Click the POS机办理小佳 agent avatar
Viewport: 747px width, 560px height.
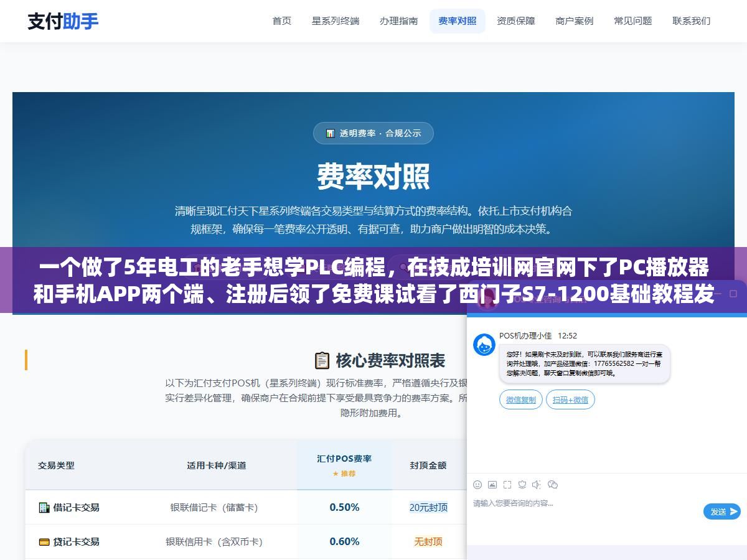[x=484, y=345]
